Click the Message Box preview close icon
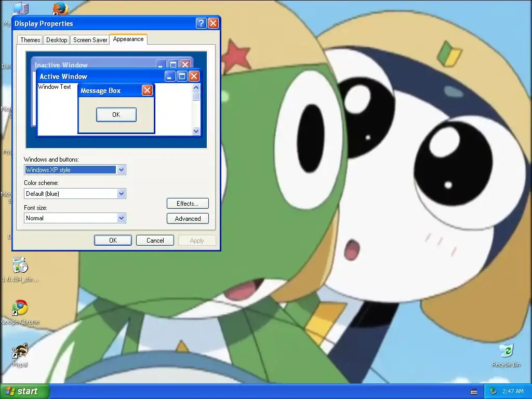 pyautogui.click(x=147, y=90)
